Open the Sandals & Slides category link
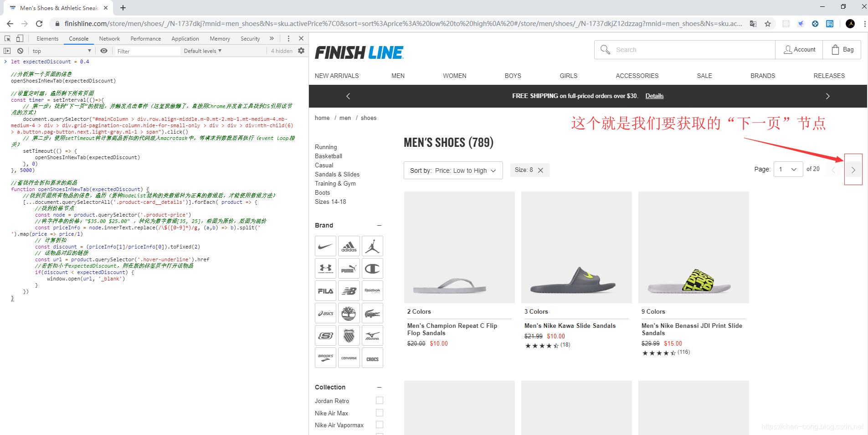Image resolution: width=868 pixels, height=435 pixels. point(337,174)
